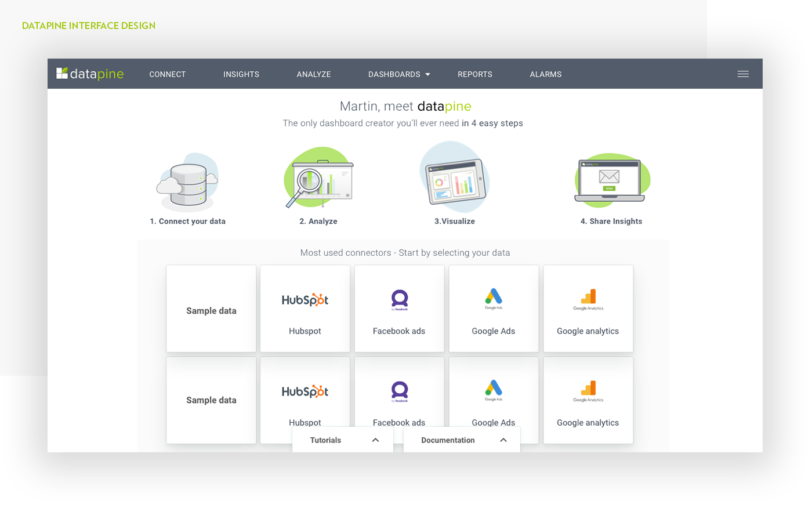Click the 'Martin, meet datapine' heading
The width and height of the screenshot is (812, 508).
(x=405, y=106)
